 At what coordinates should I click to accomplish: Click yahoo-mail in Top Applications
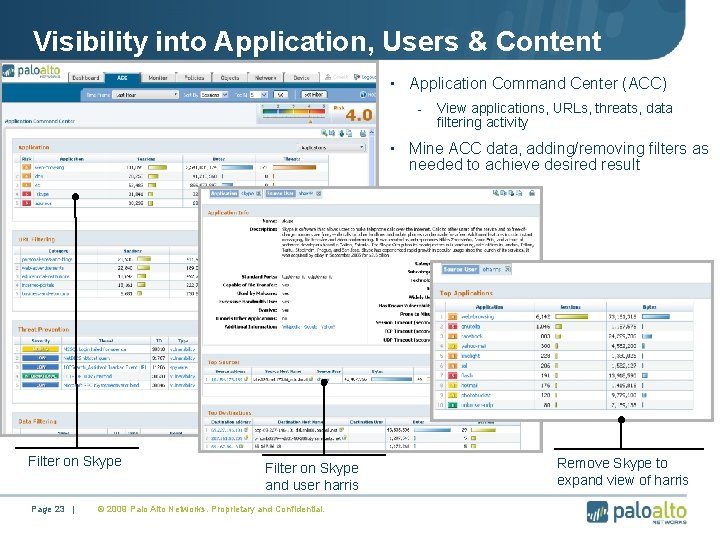coord(473,346)
